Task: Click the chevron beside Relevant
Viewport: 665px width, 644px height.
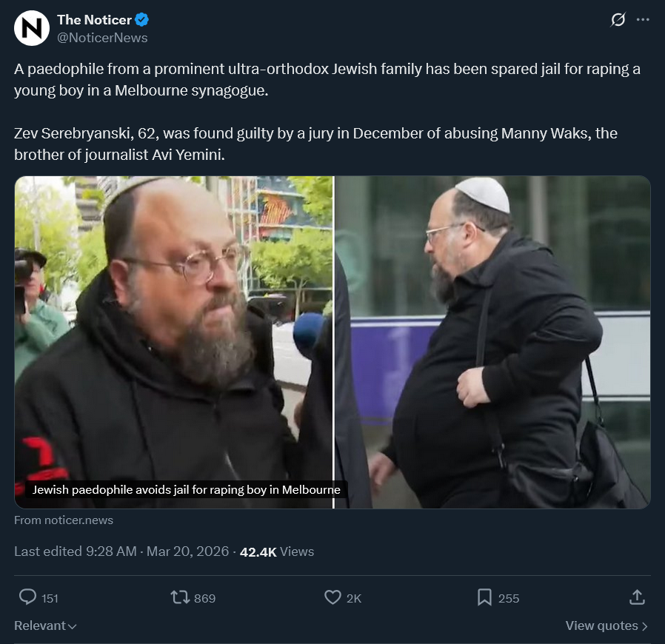Action: [x=72, y=627]
